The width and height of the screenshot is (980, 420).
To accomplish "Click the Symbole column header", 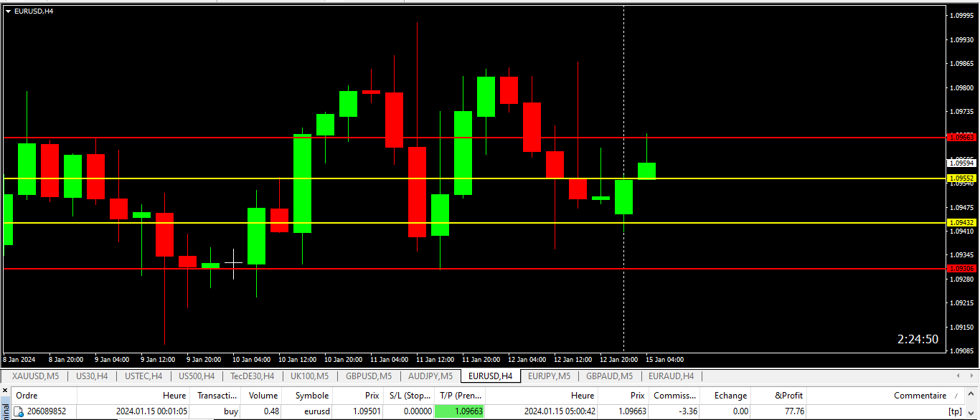I will pos(312,396).
